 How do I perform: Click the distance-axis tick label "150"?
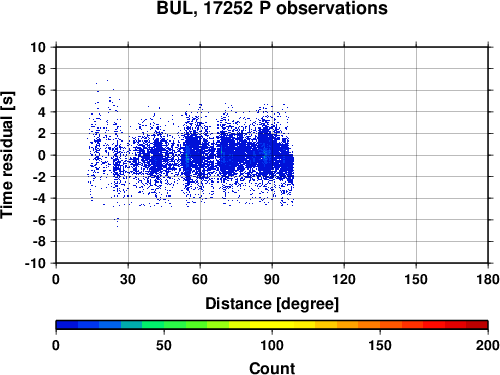(x=416, y=279)
